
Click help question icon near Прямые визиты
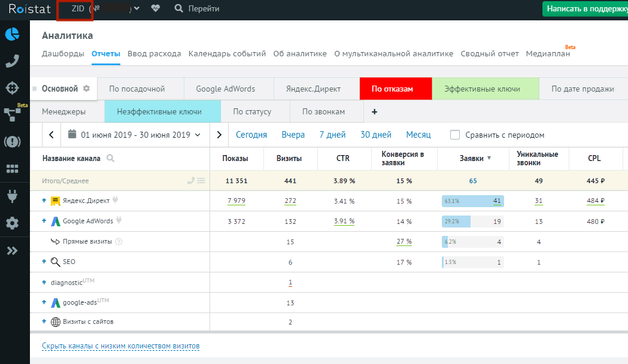pyautogui.click(x=119, y=241)
